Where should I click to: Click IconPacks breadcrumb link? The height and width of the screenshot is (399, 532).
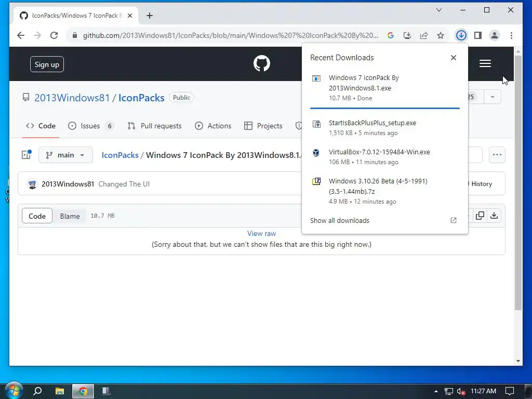(120, 155)
